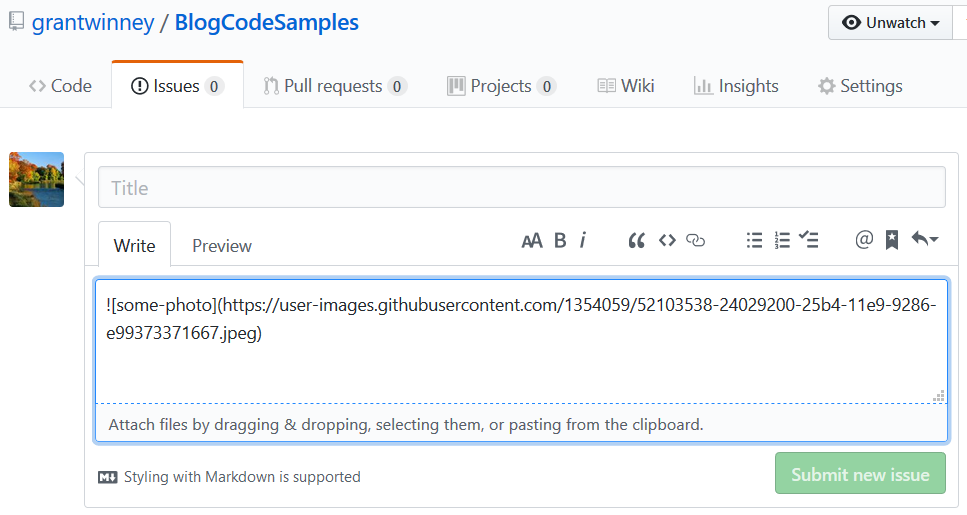
Task: Apply bold formatting with B icon
Action: [560, 241]
